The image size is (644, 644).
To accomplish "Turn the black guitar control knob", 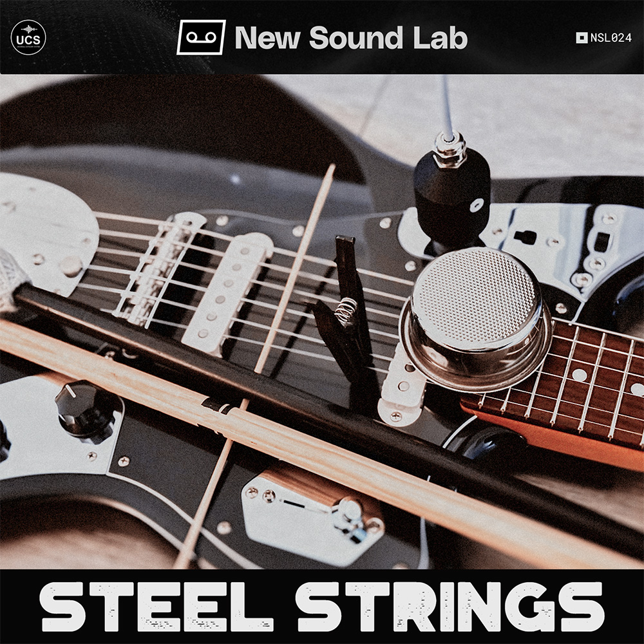I will click(x=87, y=411).
